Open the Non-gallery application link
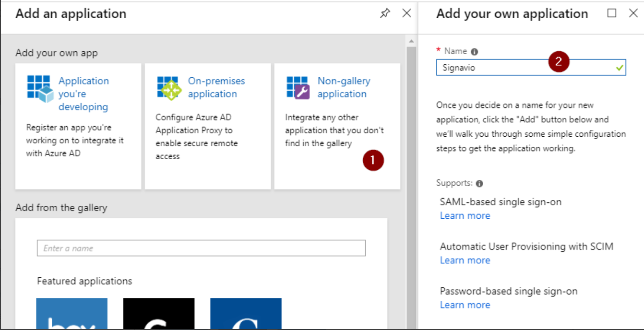 click(x=344, y=87)
